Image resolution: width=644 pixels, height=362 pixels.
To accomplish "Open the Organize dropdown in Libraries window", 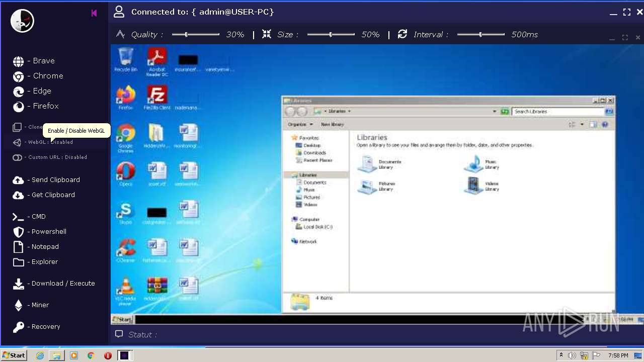I will coord(300,124).
